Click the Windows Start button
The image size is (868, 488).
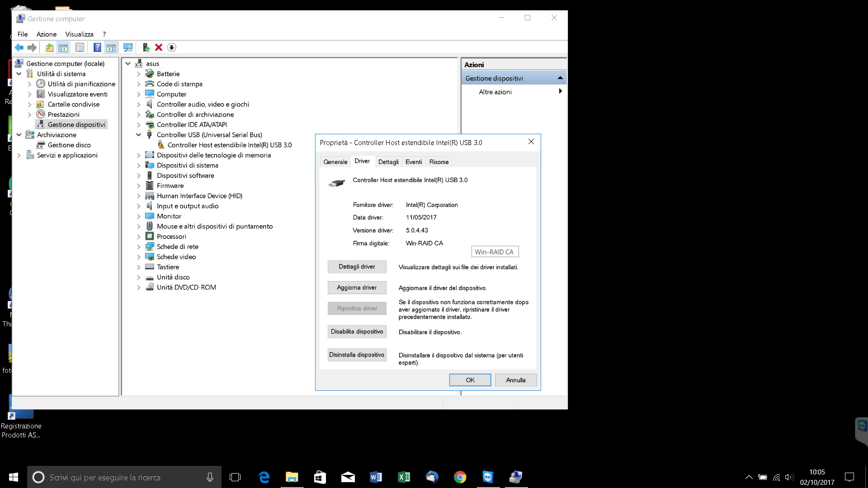(x=14, y=477)
